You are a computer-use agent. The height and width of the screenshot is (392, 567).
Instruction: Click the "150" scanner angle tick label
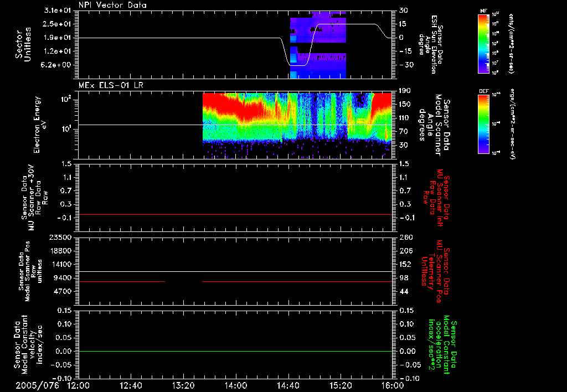405,105
